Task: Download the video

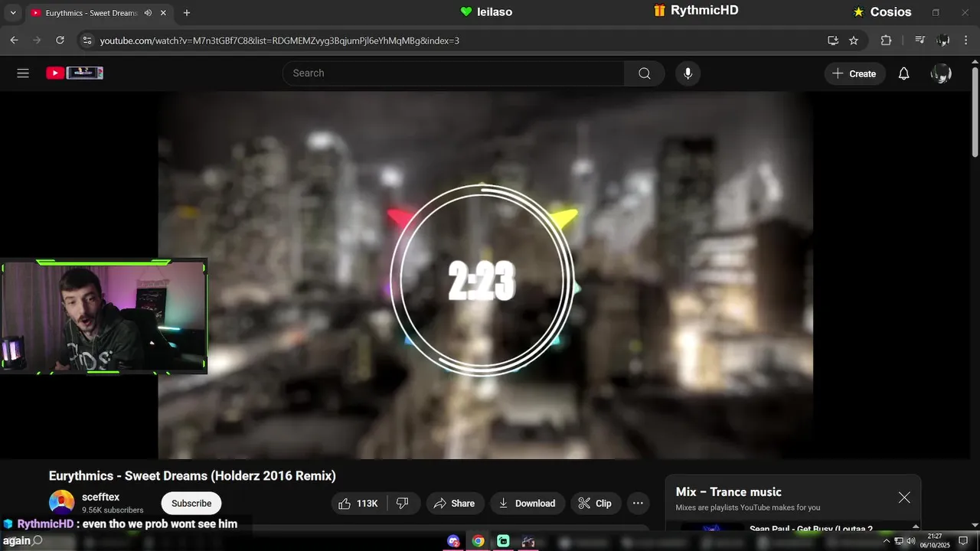Action: [528, 504]
